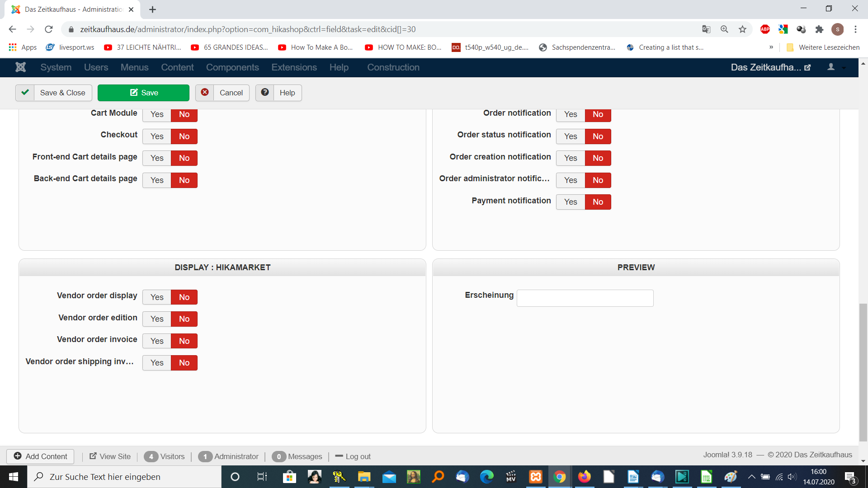Show hidden system tray icons

751,477
